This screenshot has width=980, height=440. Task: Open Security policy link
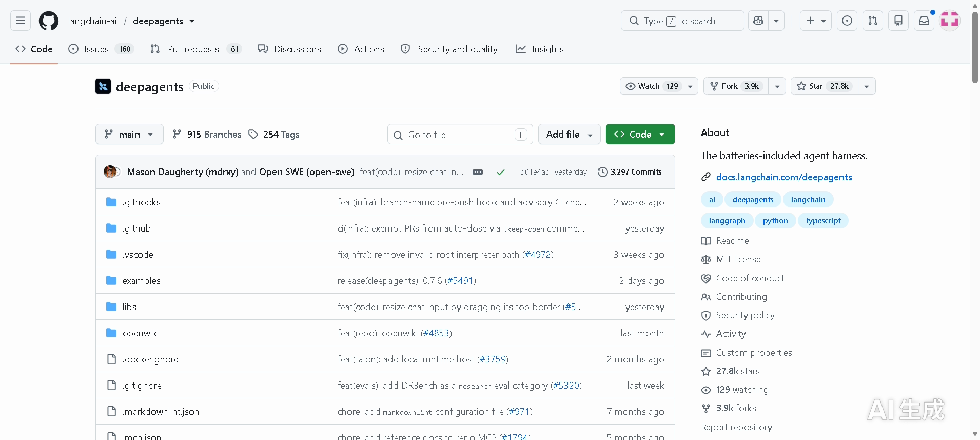coord(738,315)
